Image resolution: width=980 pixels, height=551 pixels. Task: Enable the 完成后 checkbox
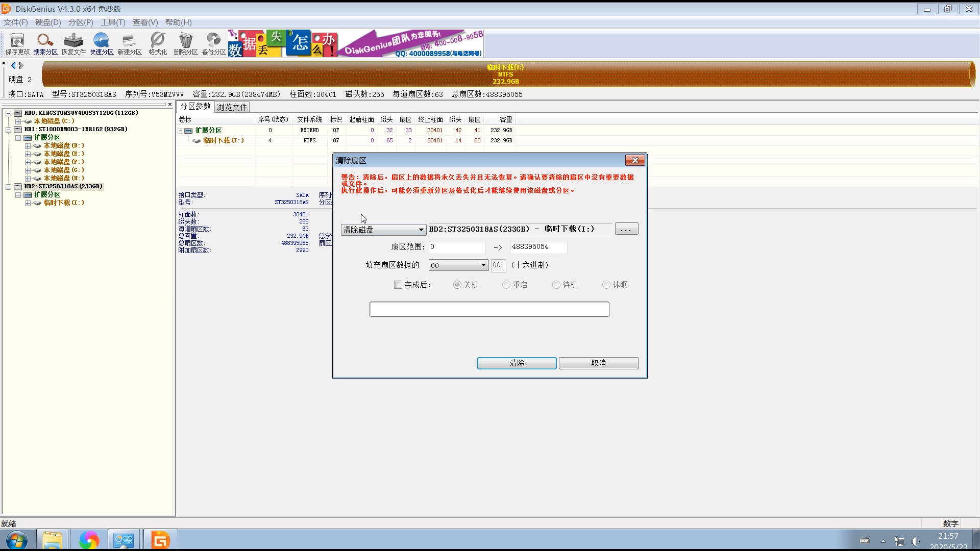coord(398,285)
